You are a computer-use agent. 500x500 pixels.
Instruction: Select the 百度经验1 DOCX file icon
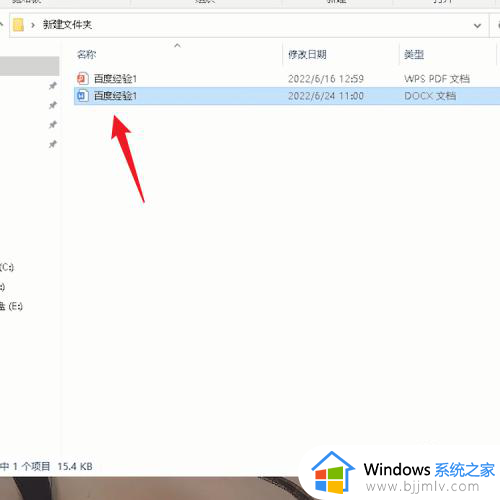point(83,96)
